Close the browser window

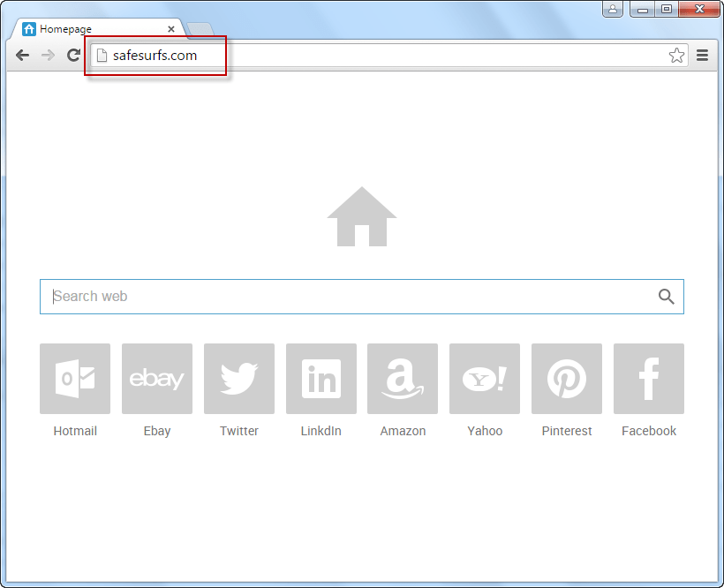(x=699, y=9)
